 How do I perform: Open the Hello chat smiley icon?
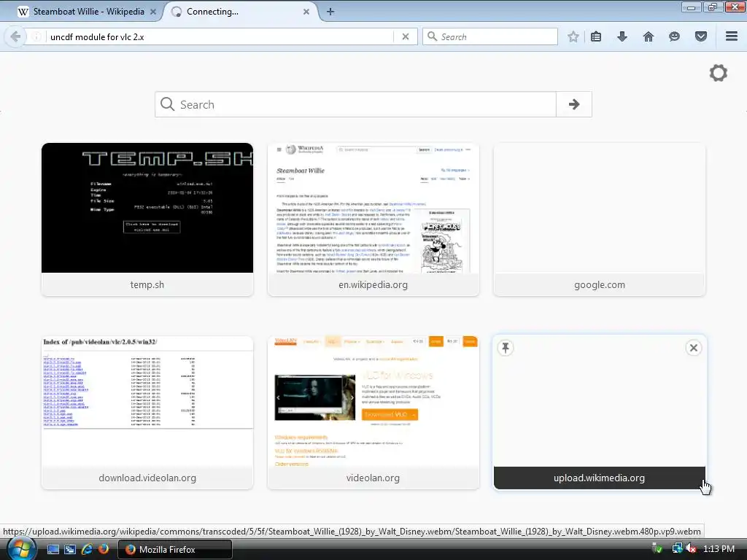coord(674,36)
